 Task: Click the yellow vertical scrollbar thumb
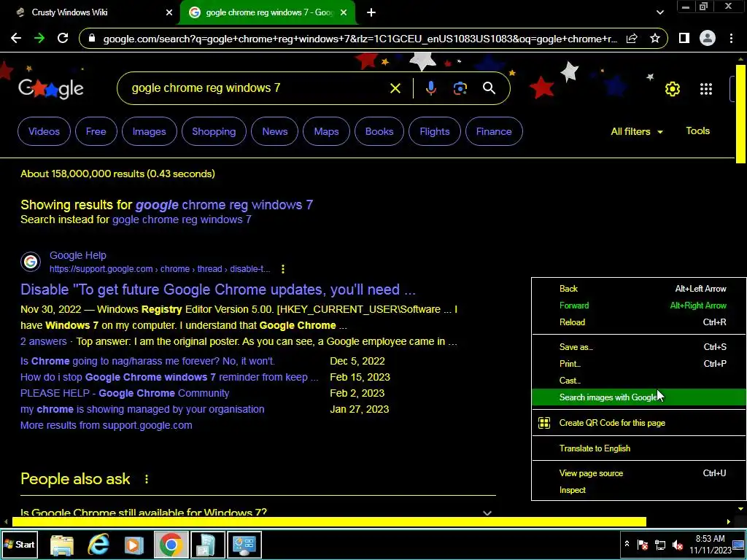tap(741, 113)
